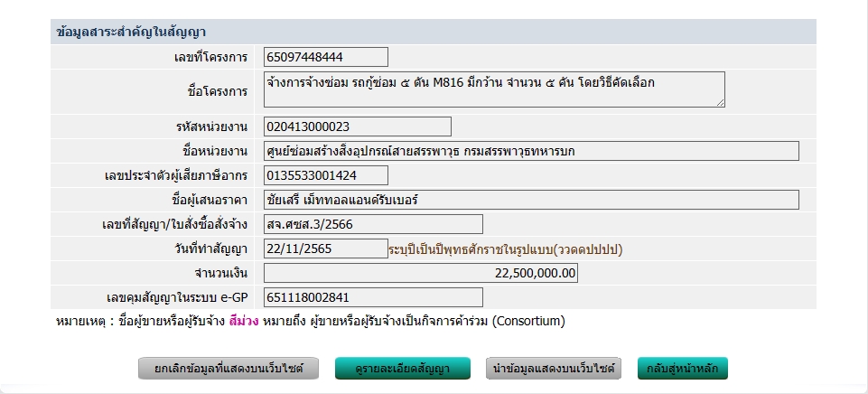This screenshot has height=394, width=868.
Task: Click the ชื่อหน่วยงาน agency name field
Action: coord(531,151)
